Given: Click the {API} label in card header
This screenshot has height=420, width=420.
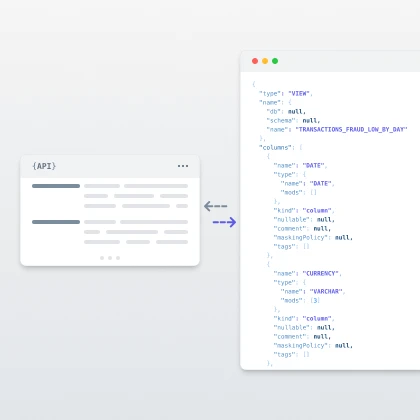Looking at the screenshot, I should 44,166.
